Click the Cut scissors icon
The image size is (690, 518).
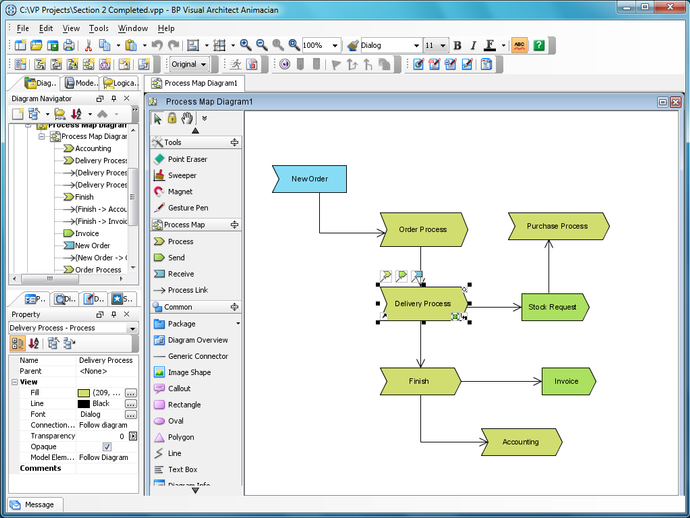pos(88,45)
